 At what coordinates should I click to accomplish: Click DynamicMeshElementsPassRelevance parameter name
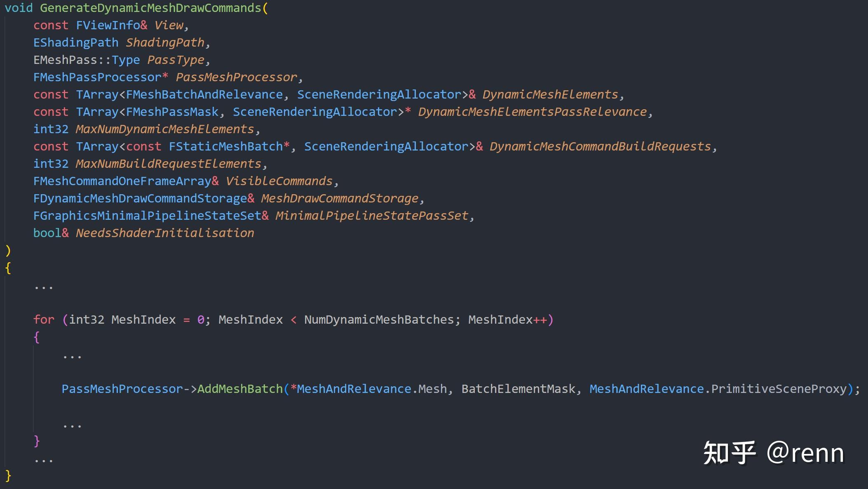coord(532,112)
